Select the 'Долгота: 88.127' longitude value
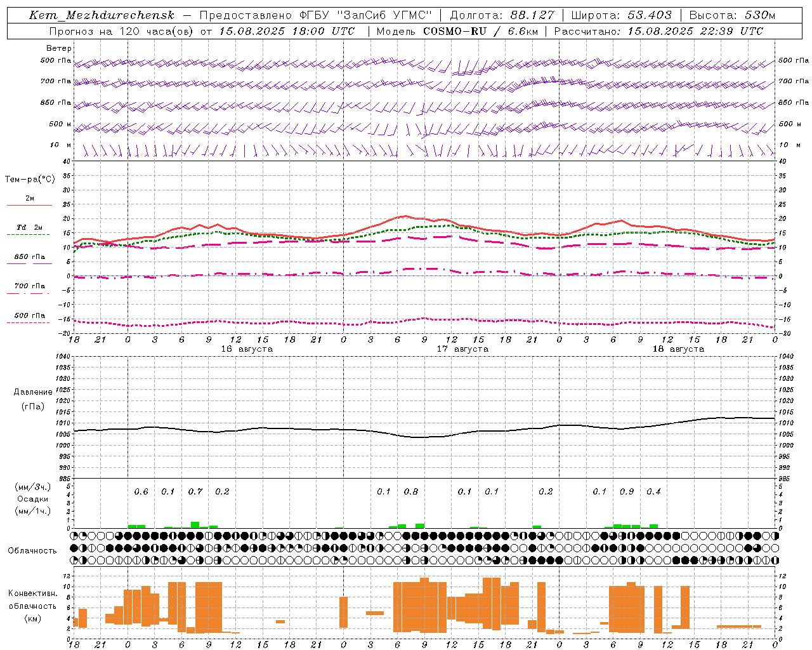Viewport: 812px width, 650px height. point(502,15)
